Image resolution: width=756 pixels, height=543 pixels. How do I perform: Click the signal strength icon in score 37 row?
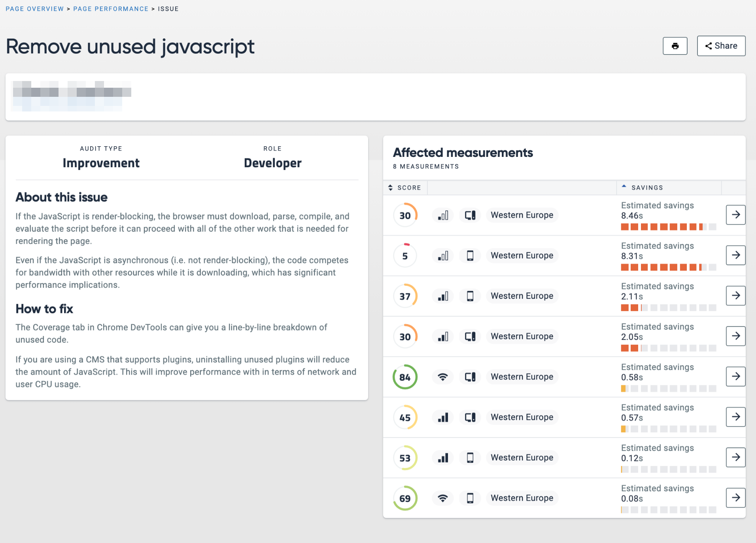(x=443, y=296)
